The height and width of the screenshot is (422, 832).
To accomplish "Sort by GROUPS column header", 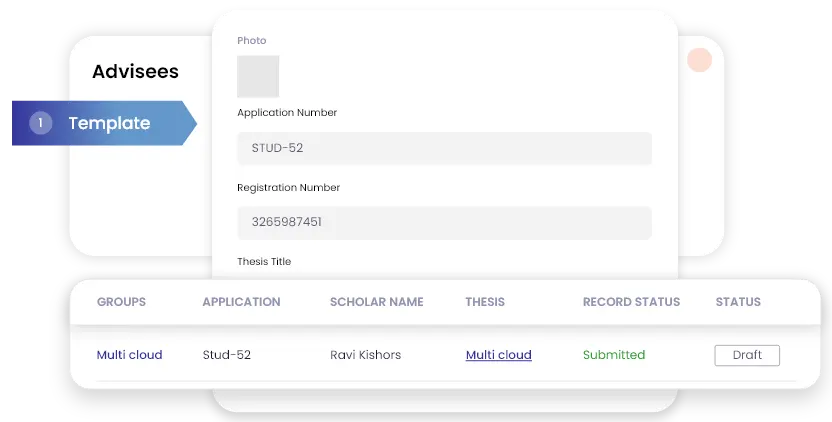I will tap(121, 302).
